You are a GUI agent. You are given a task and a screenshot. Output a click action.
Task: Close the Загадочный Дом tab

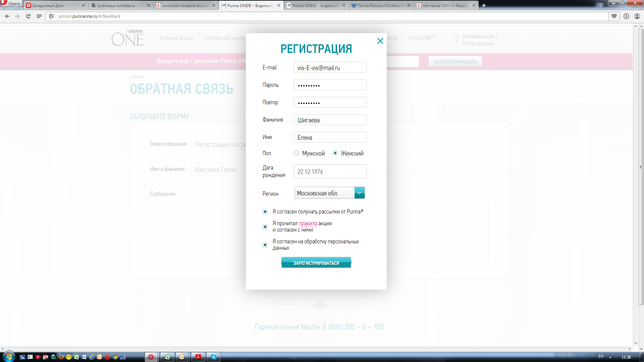[84, 5]
